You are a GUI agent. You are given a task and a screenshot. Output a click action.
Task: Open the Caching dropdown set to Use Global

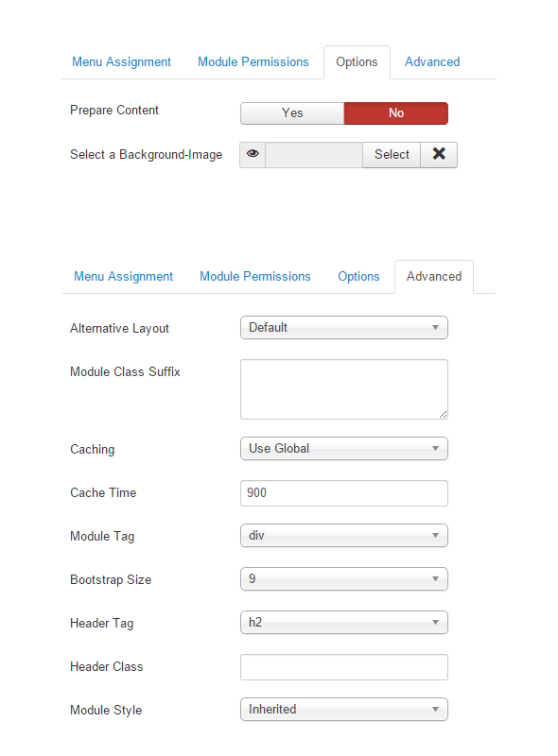344,448
